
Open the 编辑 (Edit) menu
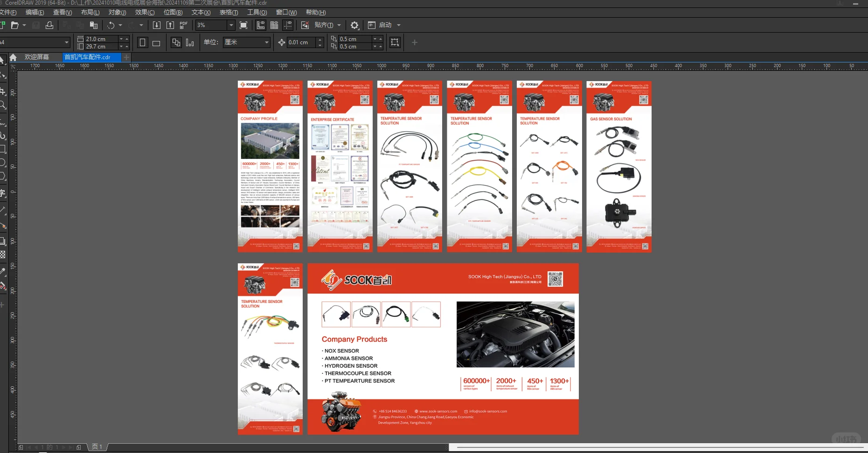[35, 12]
